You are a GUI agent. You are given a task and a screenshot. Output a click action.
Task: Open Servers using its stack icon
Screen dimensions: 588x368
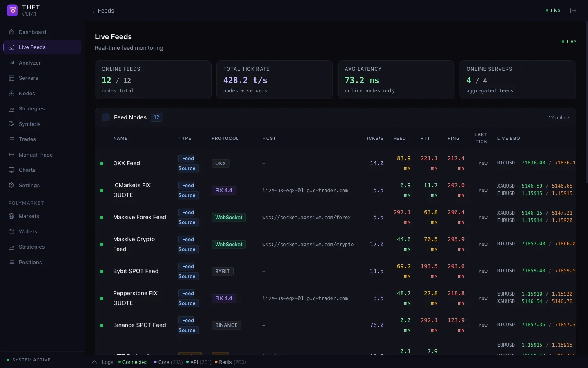point(11,78)
